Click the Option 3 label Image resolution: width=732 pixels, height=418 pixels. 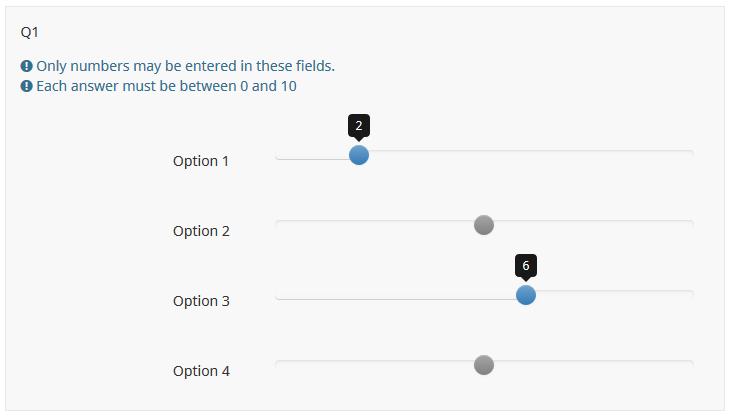coord(201,301)
